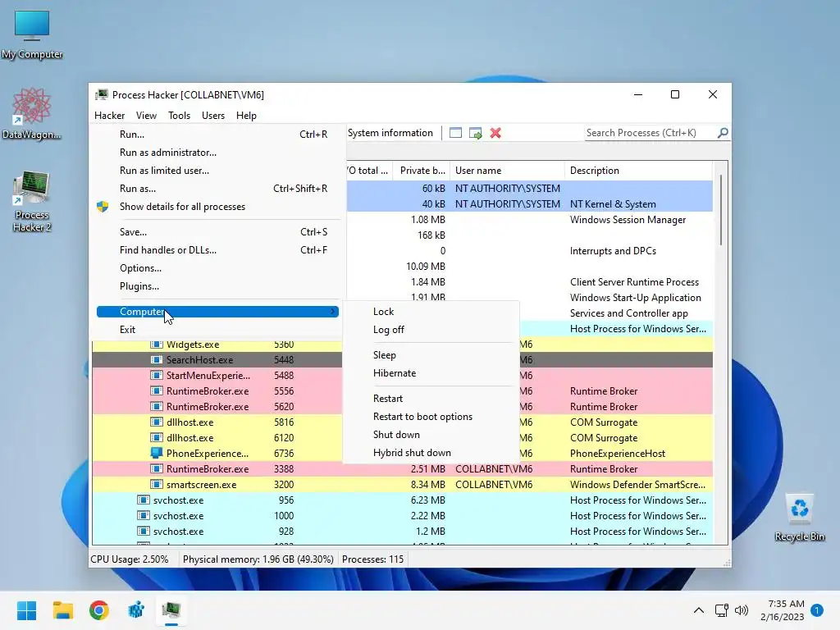
Task: Select the svchost.exe 1000 row
Action: 402,515
